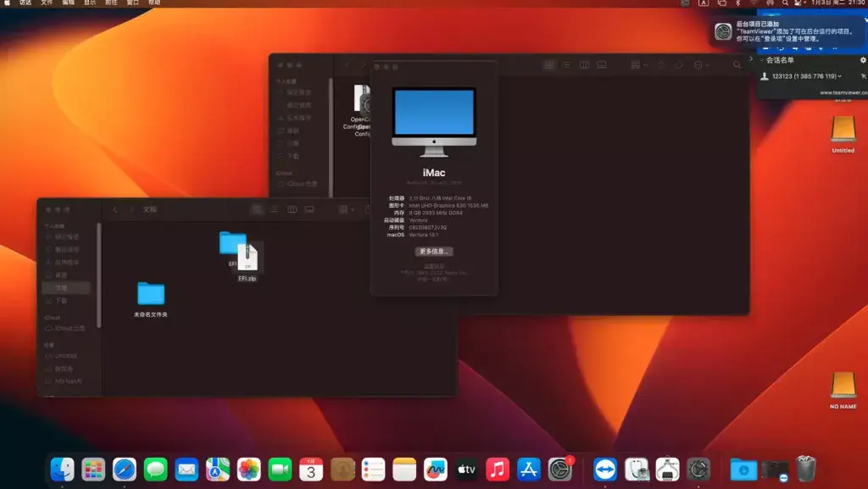
Task: Open group-by dropdown in back Finder toolbar
Action: click(x=639, y=65)
